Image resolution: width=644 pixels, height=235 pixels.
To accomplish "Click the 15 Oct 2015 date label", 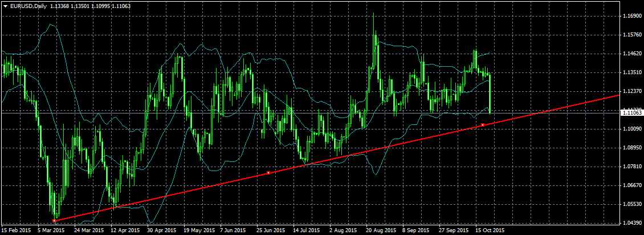I will 490,230.
